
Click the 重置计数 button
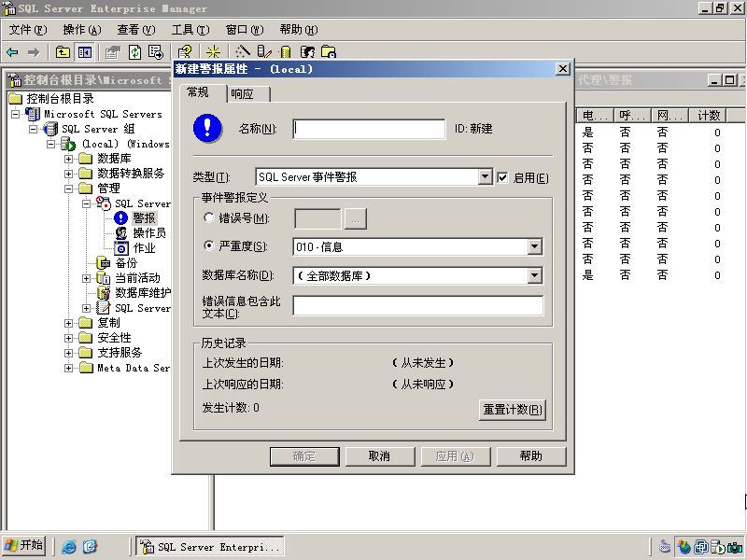(512, 410)
